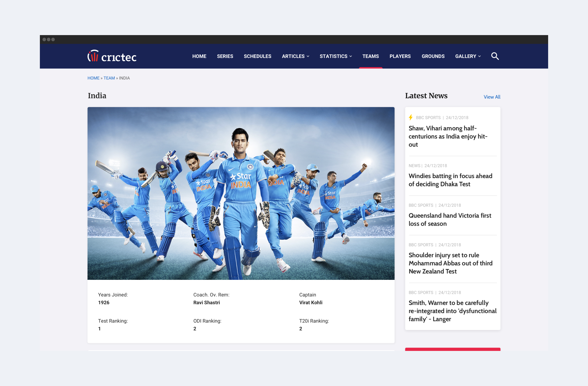
Task: Select the INDIA breadcrumb text
Action: 124,78
